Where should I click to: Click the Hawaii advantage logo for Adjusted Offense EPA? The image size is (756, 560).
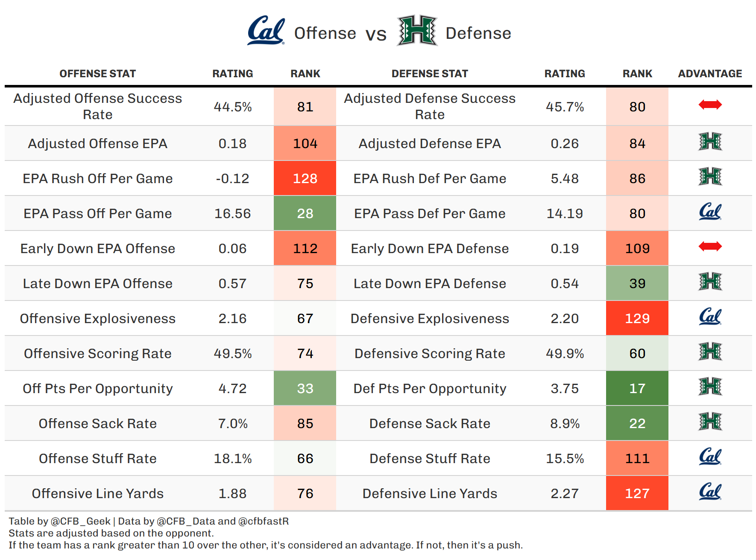[x=710, y=142]
